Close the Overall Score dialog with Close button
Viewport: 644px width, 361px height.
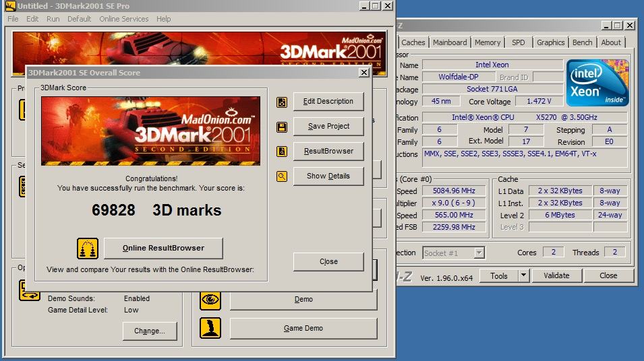328,262
